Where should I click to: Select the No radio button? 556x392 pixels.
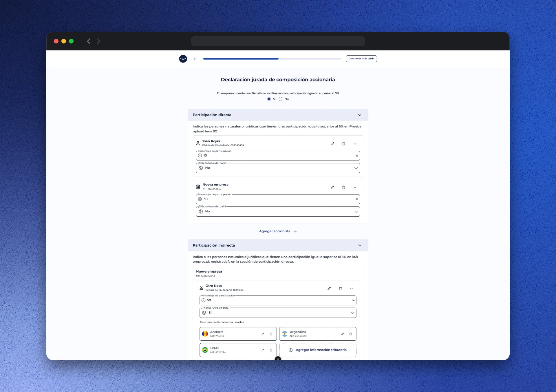(281, 99)
